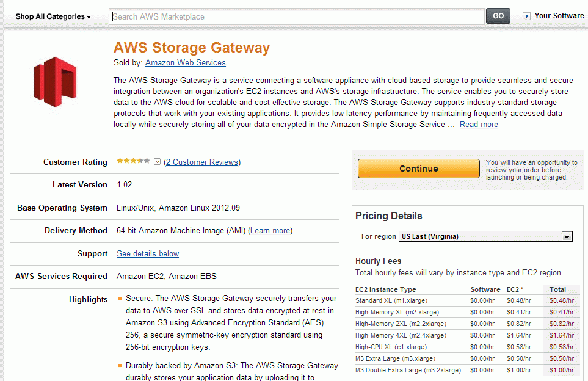Open the Shop All Categories menu

click(x=53, y=16)
